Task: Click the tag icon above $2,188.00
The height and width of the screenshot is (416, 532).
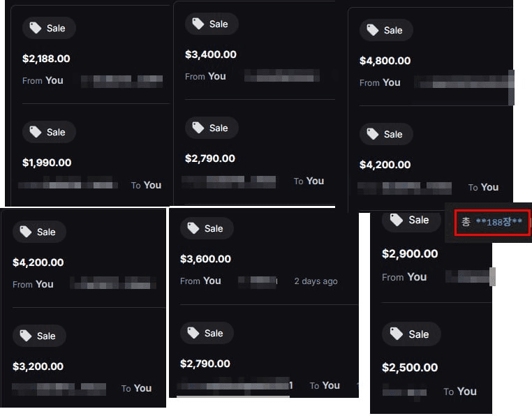Action: tap(36, 28)
